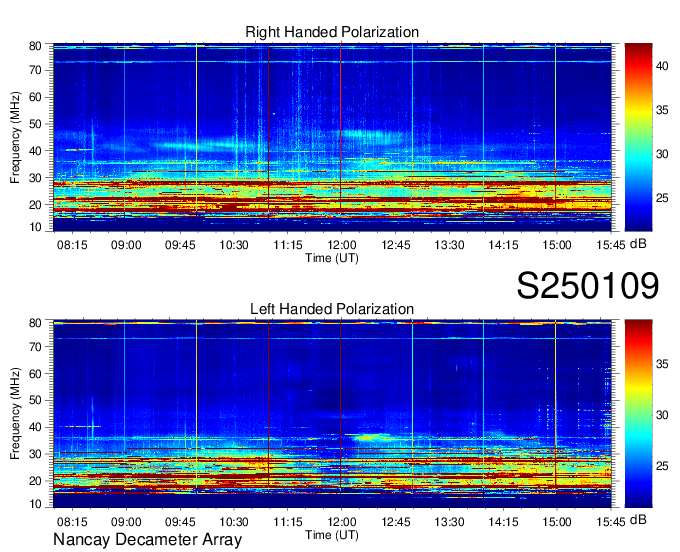Click 09:00 tick under Right Handed plot
This screenshot has width=680, height=552.
[126, 245]
